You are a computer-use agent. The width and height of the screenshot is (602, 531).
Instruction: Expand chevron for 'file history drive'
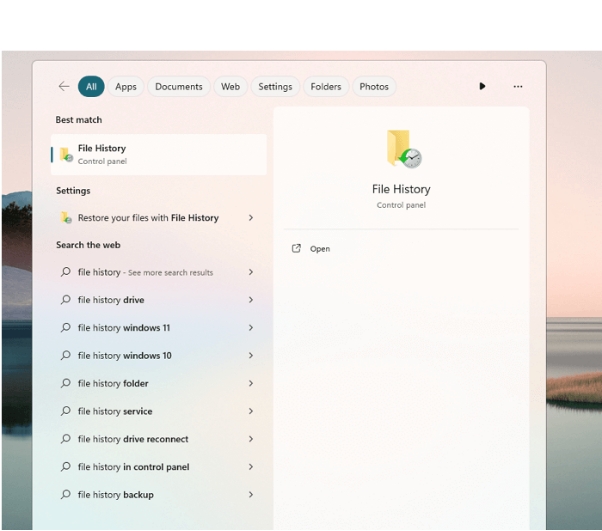(251, 299)
